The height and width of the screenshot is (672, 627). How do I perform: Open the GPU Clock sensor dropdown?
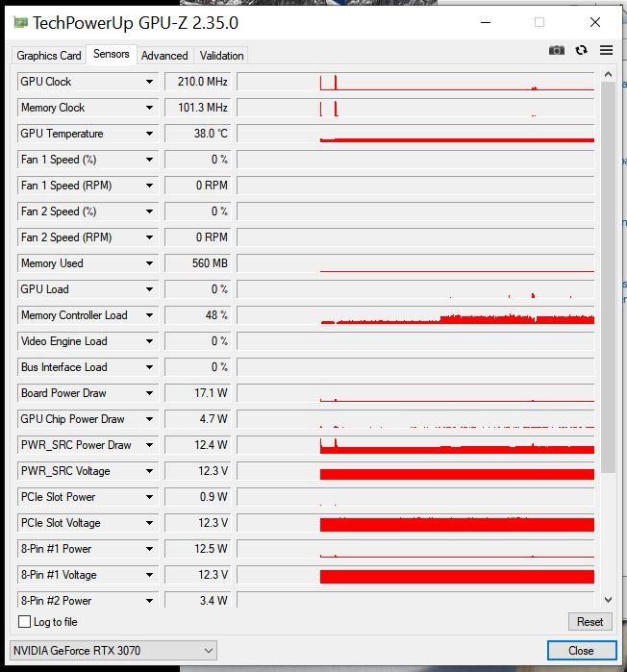point(149,82)
